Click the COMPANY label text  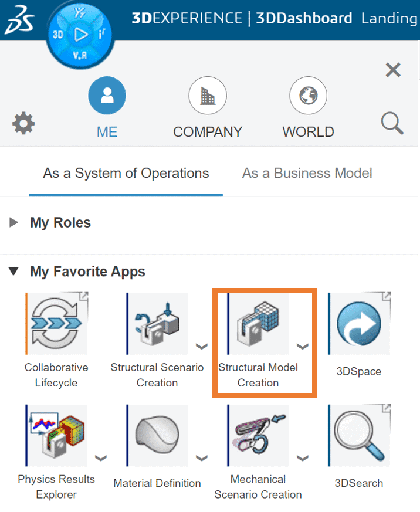coord(208,132)
